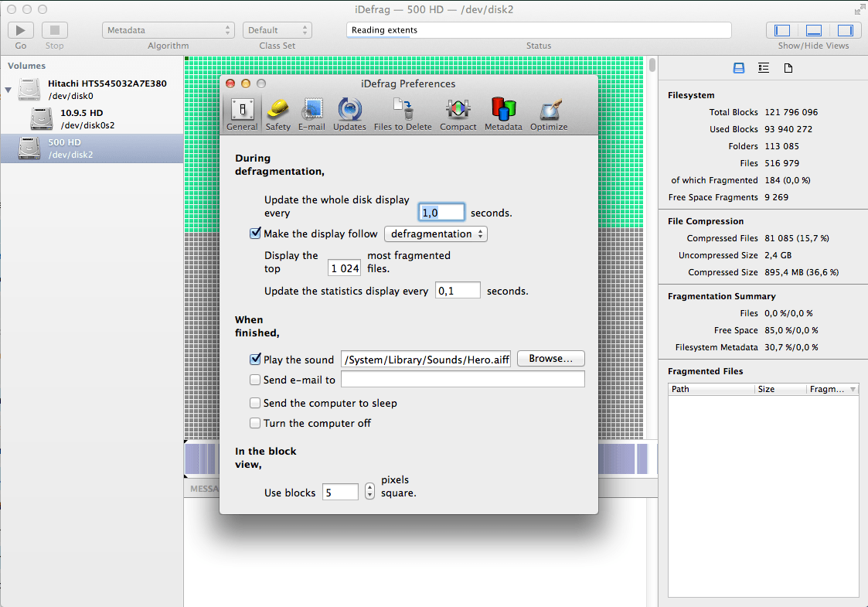Click the Total Blocks value 121 796 096
The image size is (868, 607).
[x=791, y=112]
